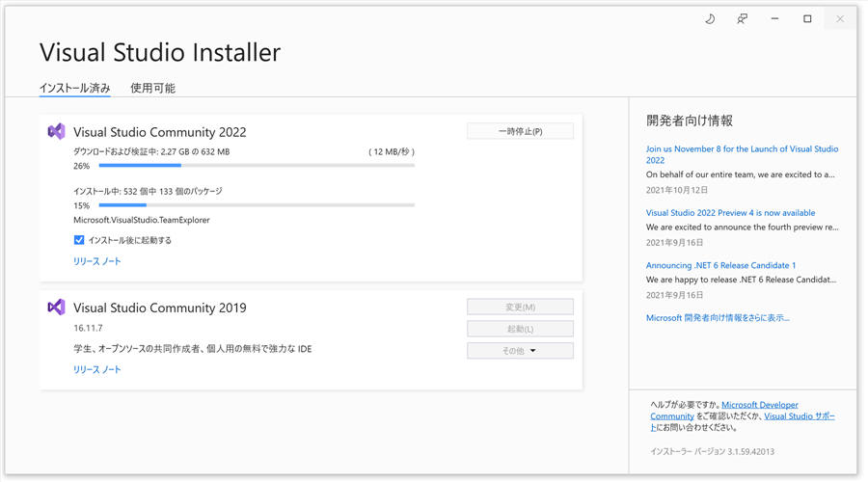Open Microsoft Developer Community help link

724,410
